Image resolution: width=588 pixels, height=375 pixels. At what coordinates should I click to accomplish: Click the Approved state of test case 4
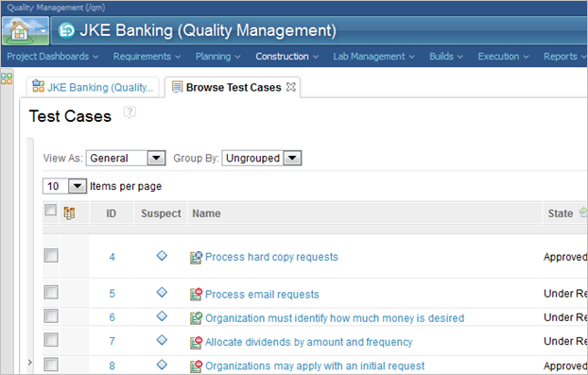pos(565,257)
